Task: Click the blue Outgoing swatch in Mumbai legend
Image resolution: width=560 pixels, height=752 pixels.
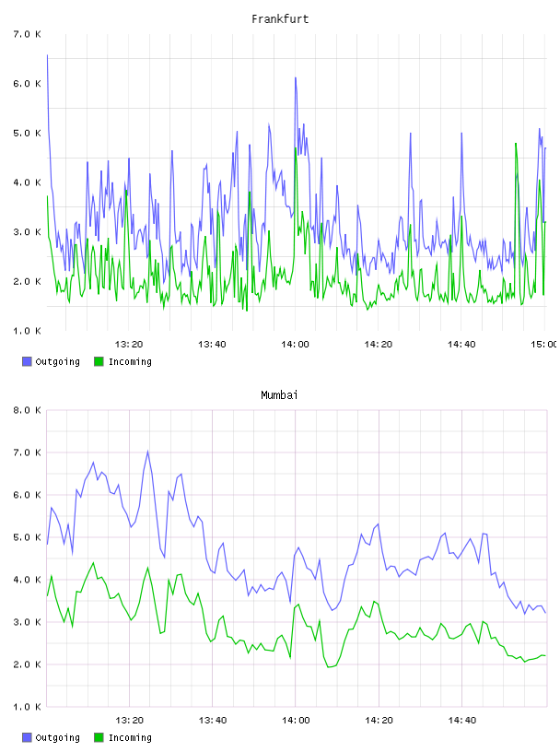Action: coord(27,737)
